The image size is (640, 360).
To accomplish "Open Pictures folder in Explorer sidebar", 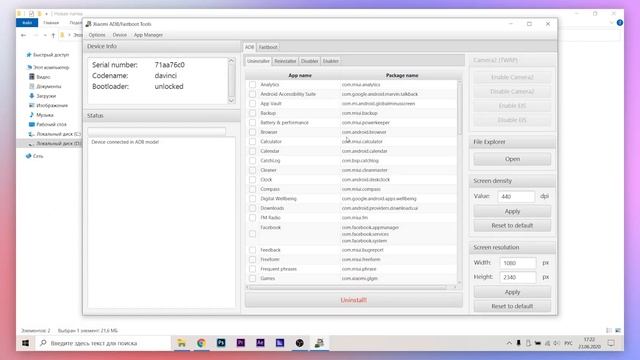I will (49, 105).
